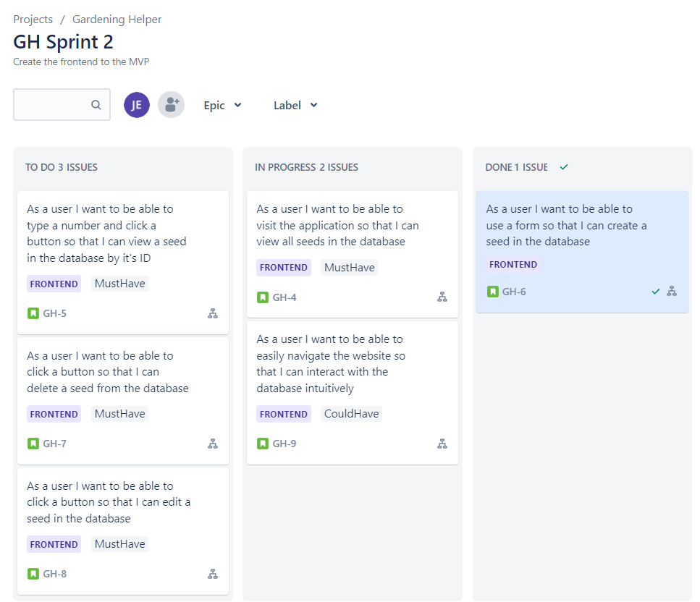Click MustHave label on GH-4 card
The width and height of the screenshot is (700, 602).
(x=349, y=267)
